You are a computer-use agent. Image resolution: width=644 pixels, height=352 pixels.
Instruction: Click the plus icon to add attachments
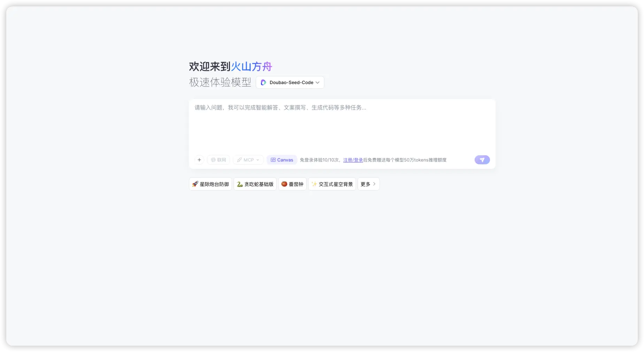pos(199,160)
